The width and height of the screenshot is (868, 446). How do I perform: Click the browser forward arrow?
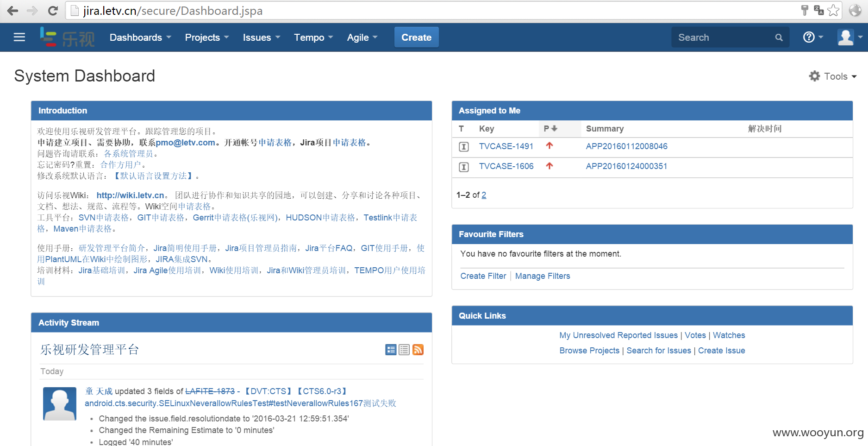[x=32, y=11]
